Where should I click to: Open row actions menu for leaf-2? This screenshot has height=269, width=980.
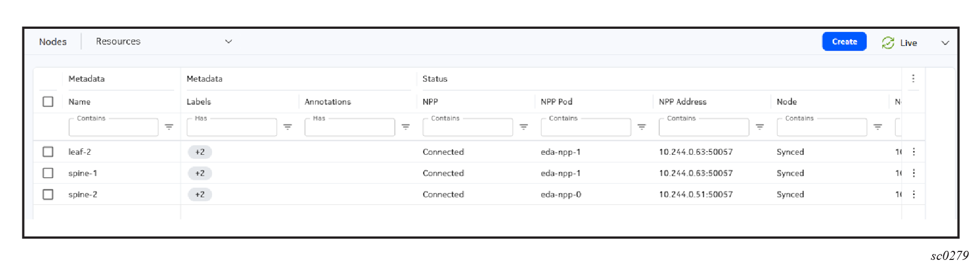pos(914,152)
